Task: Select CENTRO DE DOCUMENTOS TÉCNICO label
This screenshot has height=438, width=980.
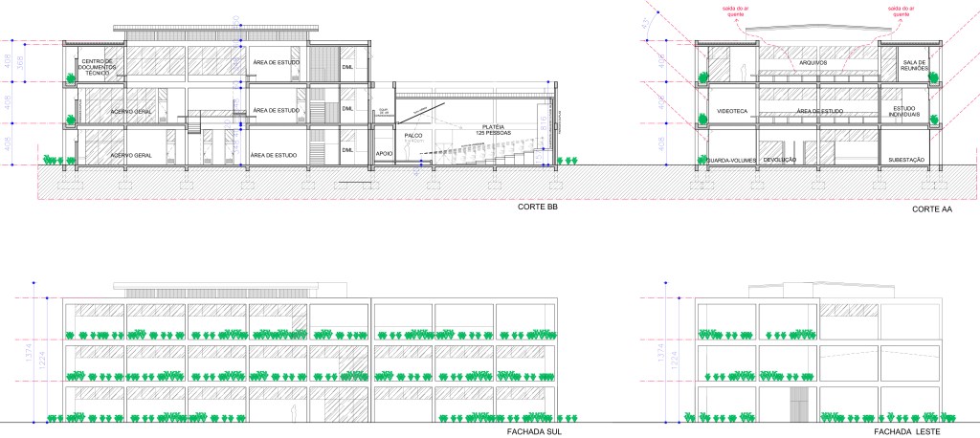Action: (97, 67)
